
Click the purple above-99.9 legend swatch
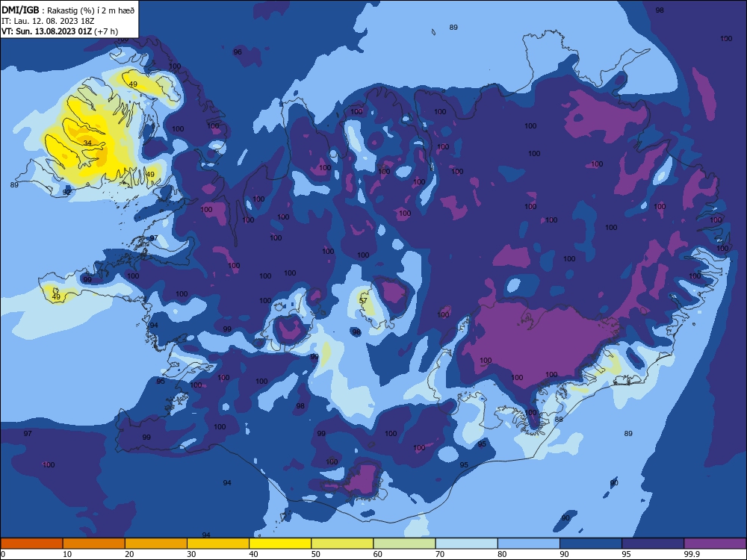pos(715,544)
